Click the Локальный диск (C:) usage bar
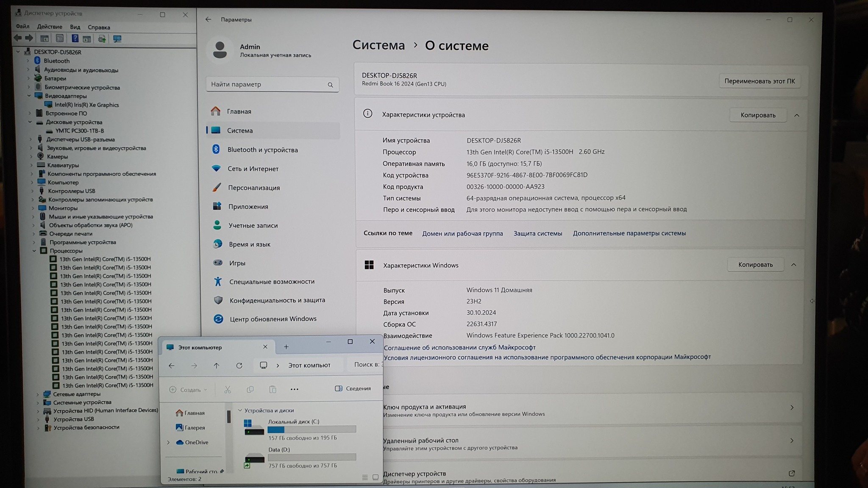This screenshot has height=488, width=868. [x=312, y=430]
